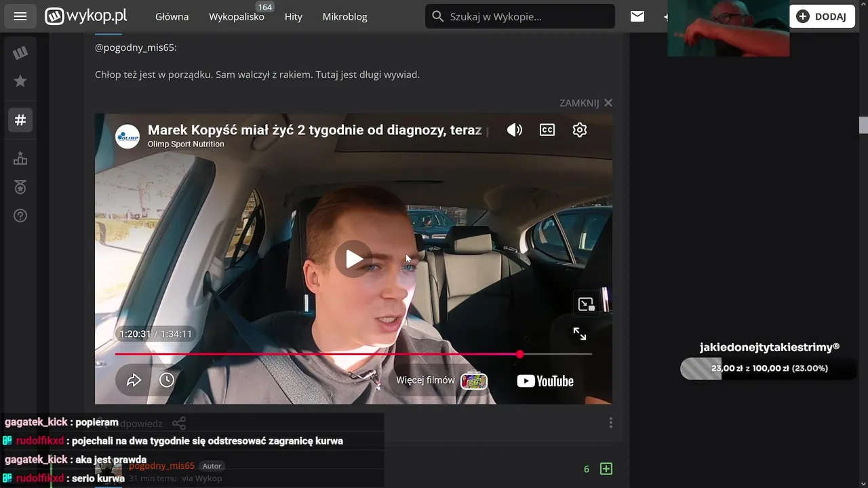Go to the Wykopalisko tab
868x488 pixels.
tap(237, 16)
